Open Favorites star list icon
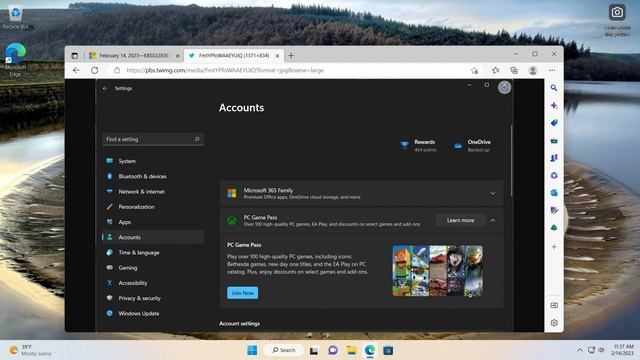 click(x=496, y=70)
